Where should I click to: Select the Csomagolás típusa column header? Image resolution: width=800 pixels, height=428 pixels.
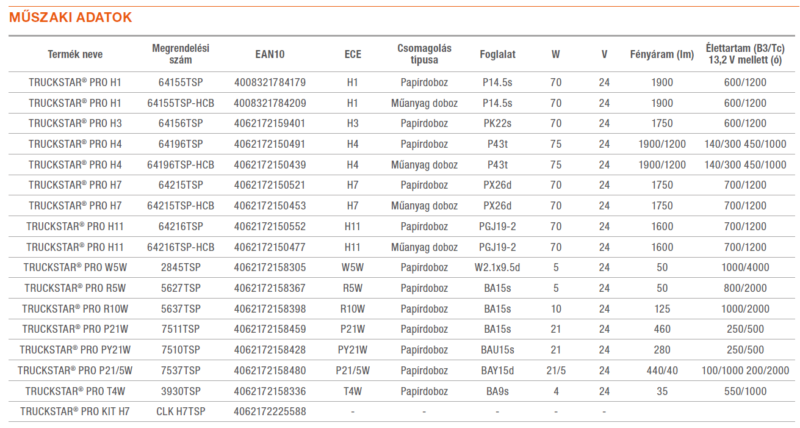(x=424, y=54)
